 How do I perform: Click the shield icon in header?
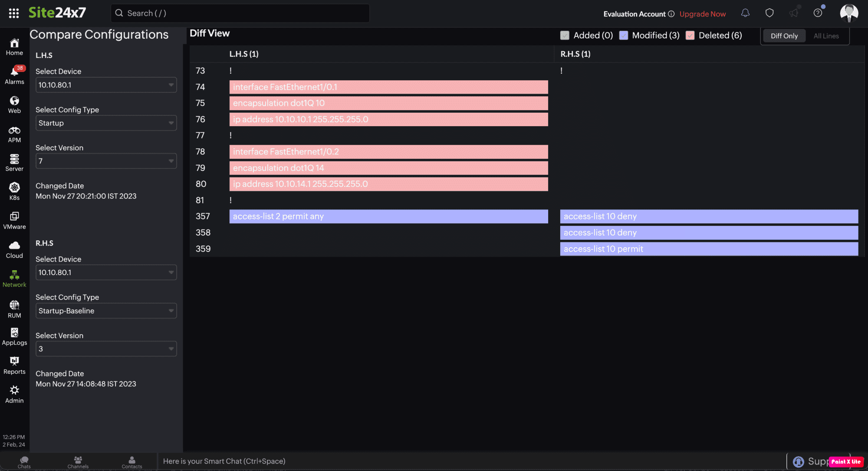click(x=769, y=13)
